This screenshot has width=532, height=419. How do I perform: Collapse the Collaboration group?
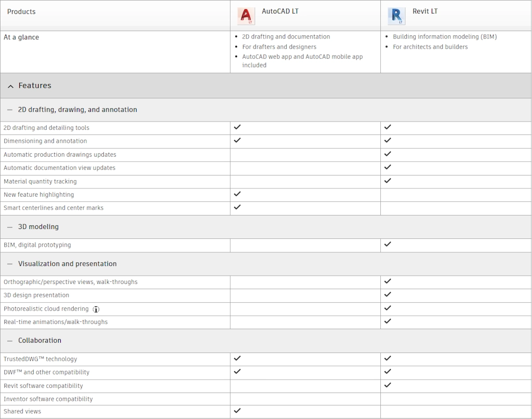(10, 341)
